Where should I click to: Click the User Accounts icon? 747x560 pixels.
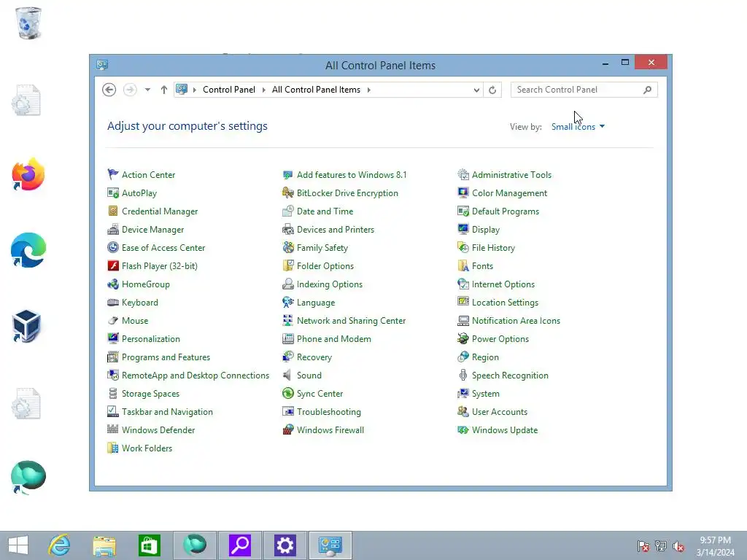[x=463, y=411]
